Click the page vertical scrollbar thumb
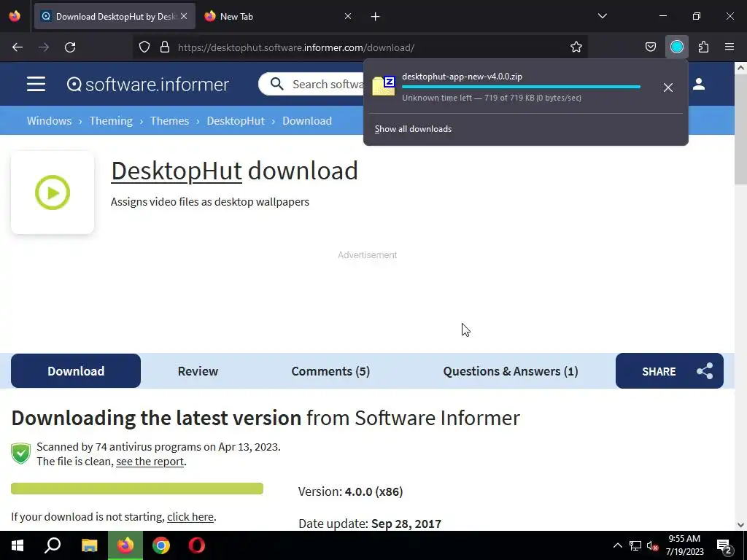This screenshot has height=560, width=747. coord(740,128)
